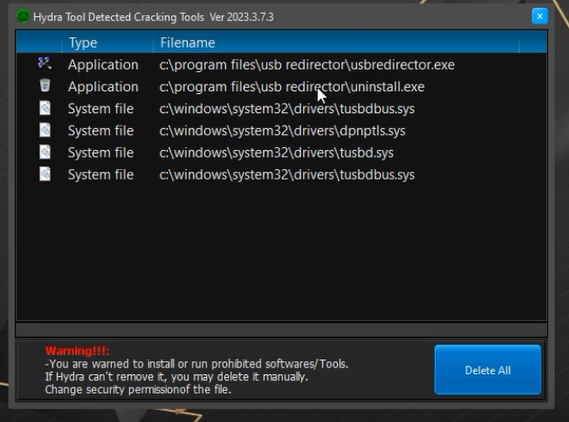Click the System file type of tusbd.sys
The width and height of the screenshot is (569, 422).
click(101, 152)
